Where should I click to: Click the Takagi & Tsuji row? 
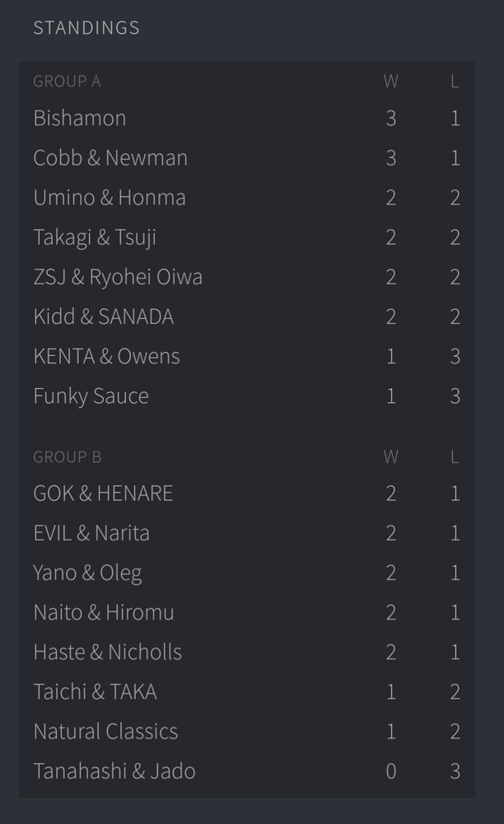(247, 237)
